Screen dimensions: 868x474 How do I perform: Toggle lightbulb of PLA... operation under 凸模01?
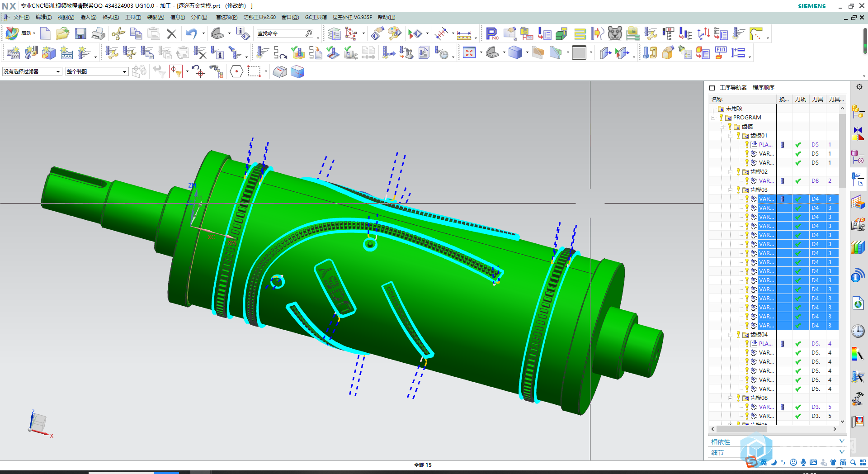tap(747, 145)
